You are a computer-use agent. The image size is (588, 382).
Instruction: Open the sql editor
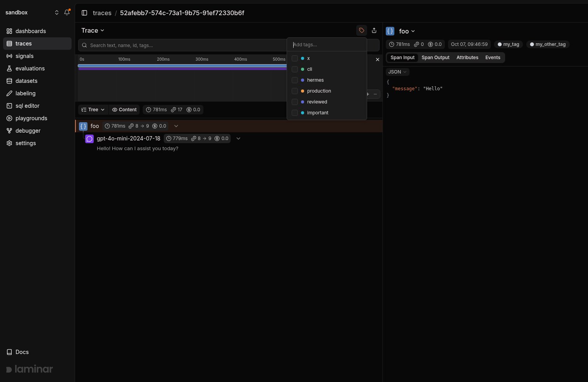coord(37,106)
